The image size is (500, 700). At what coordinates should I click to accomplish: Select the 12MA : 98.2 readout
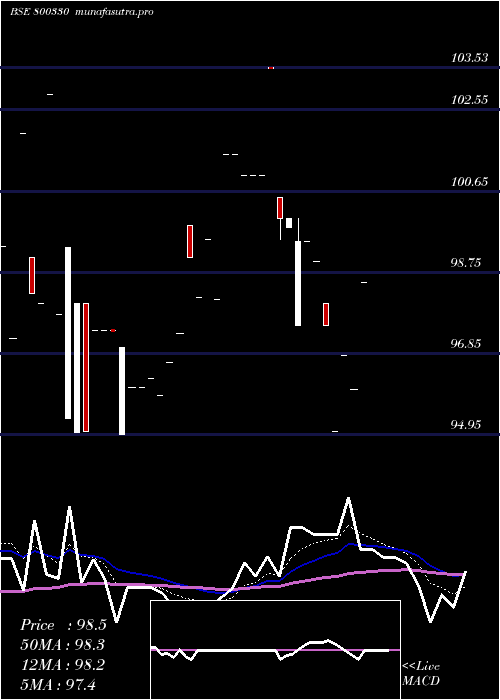pos(63,665)
